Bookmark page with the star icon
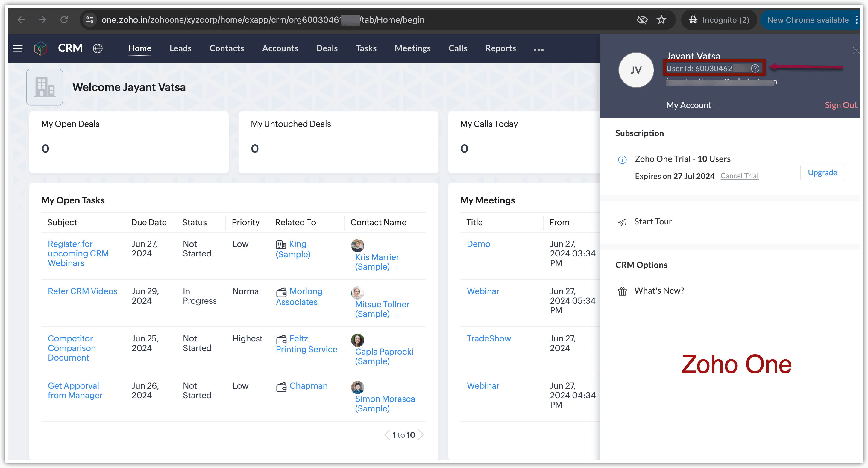 tap(661, 20)
